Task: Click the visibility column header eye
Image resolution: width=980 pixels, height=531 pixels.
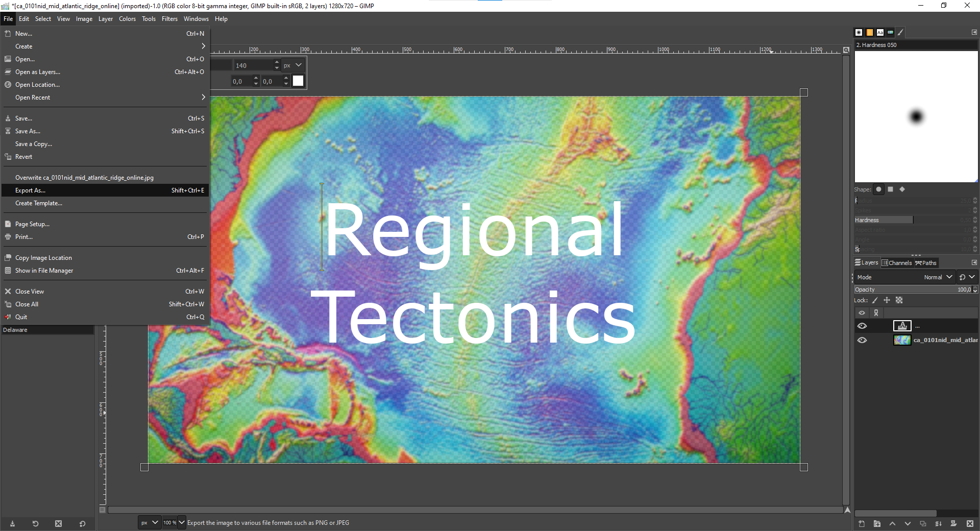Action: pyautogui.click(x=862, y=313)
